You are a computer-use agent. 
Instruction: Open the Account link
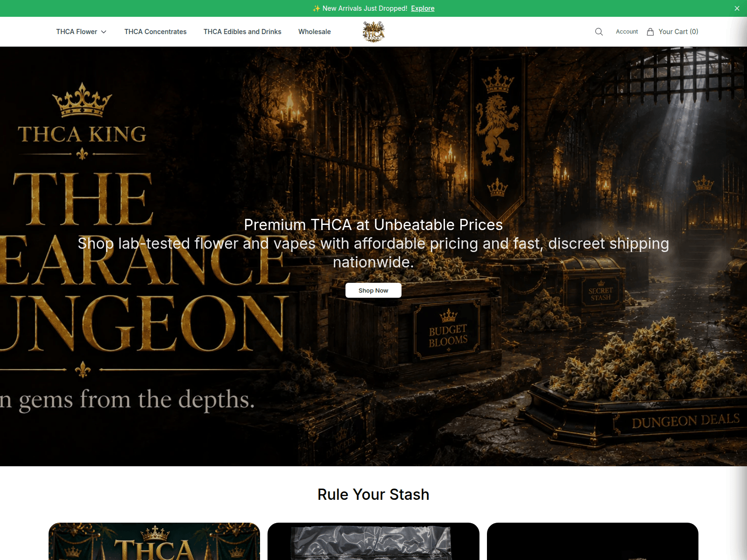tap(627, 32)
